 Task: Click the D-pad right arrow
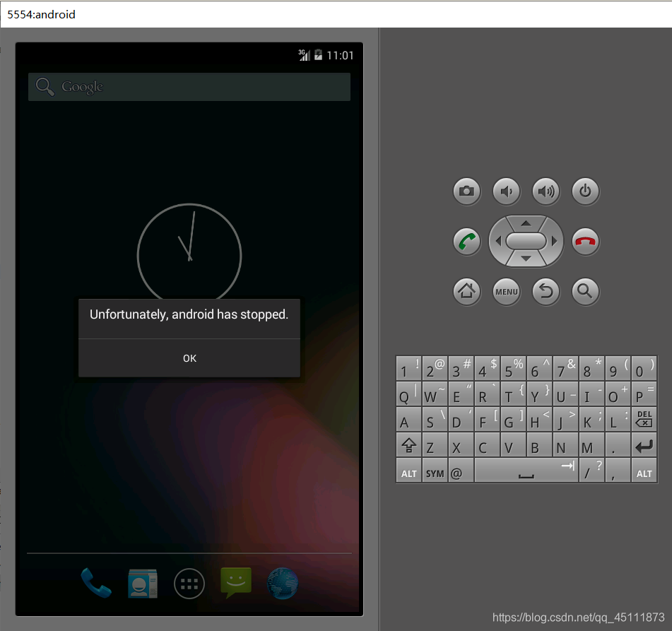(x=554, y=242)
